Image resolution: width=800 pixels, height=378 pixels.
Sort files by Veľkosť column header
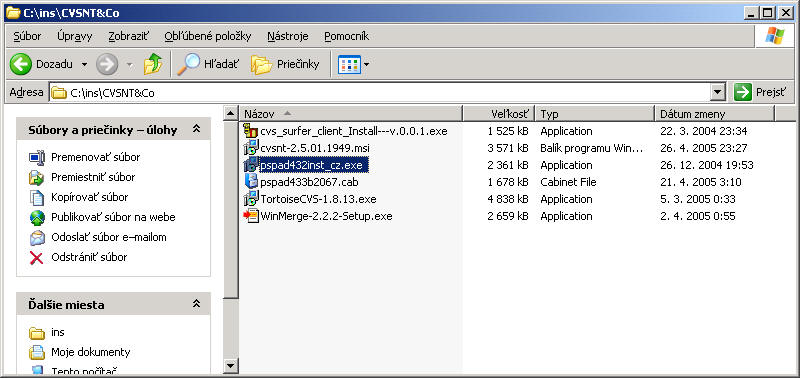click(498, 114)
